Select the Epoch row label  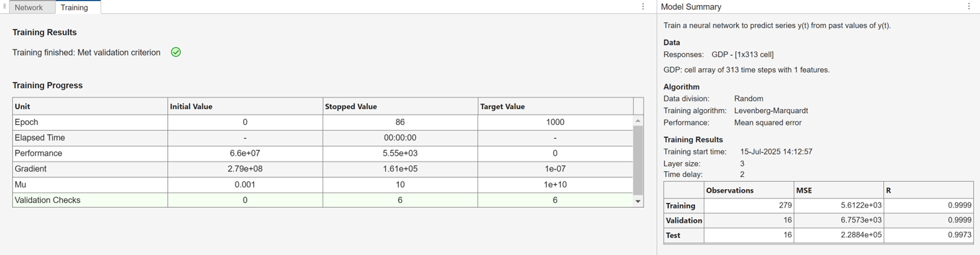pos(27,122)
